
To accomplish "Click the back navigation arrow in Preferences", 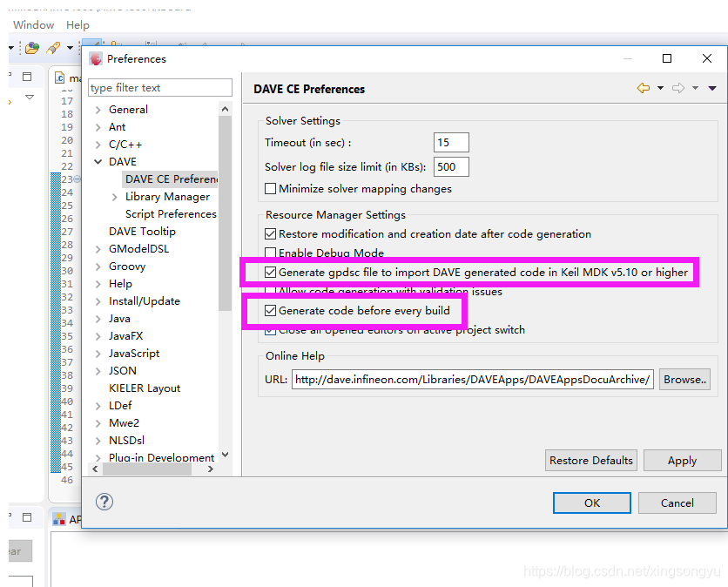I will point(643,88).
